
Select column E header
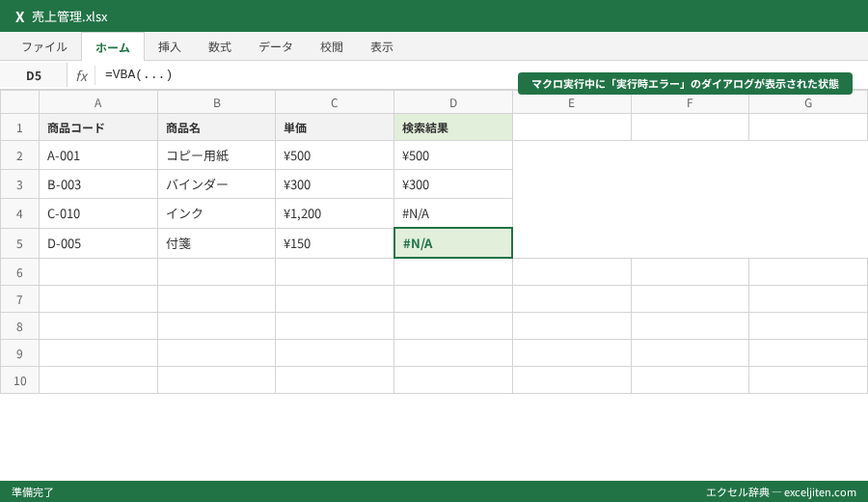(571, 102)
